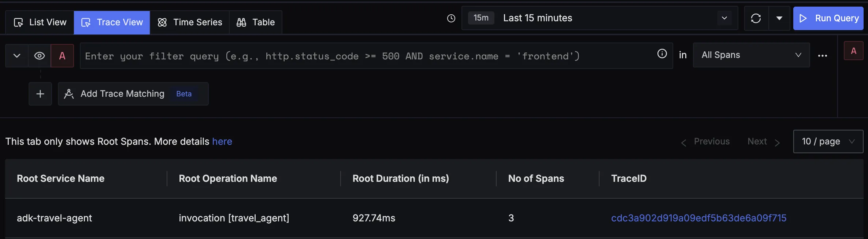Click the 15m time badge
The height and width of the screenshot is (239, 868).
(x=481, y=18)
